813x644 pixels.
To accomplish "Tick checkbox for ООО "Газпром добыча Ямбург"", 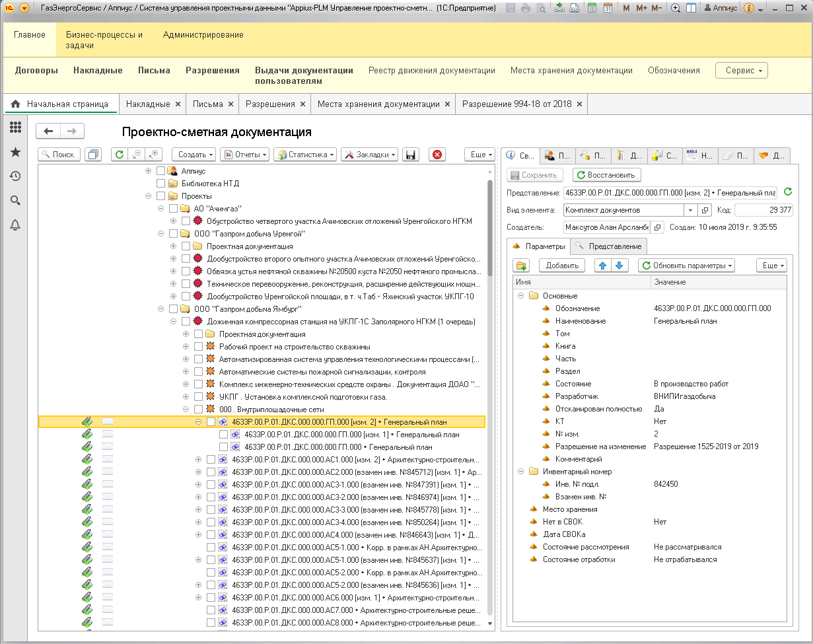I will click(x=173, y=309).
